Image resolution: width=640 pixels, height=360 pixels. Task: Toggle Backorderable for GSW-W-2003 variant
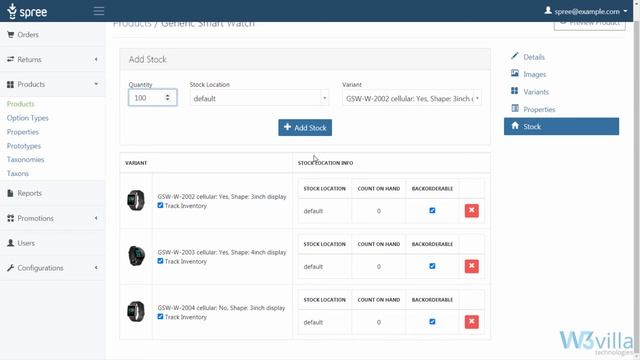[x=432, y=266]
